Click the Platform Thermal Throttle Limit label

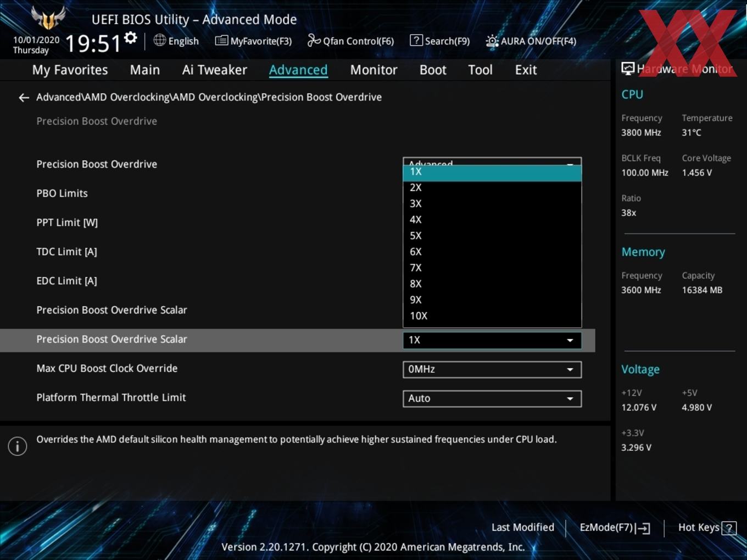click(x=111, y=397)
